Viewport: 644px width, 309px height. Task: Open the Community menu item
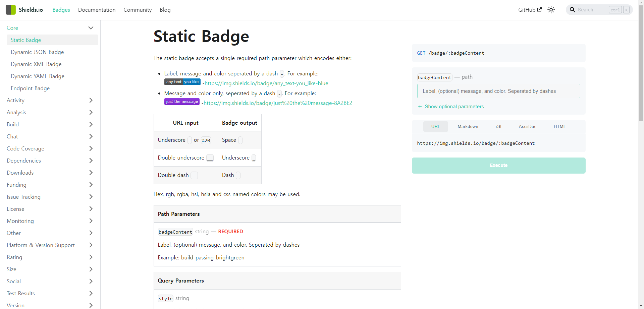pyautogui.click(x=138, y=10)
